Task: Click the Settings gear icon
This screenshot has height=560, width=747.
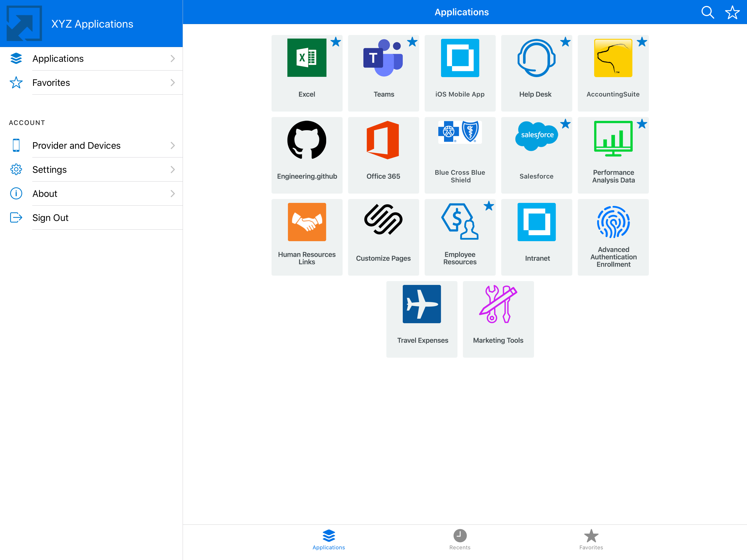Action: (x=16, y=170)
